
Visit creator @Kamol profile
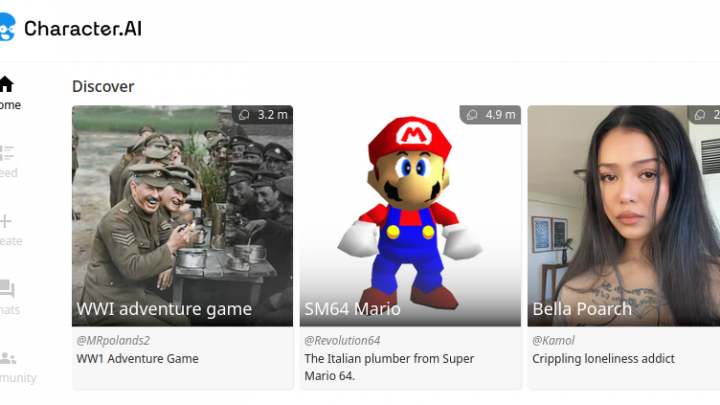553,340
